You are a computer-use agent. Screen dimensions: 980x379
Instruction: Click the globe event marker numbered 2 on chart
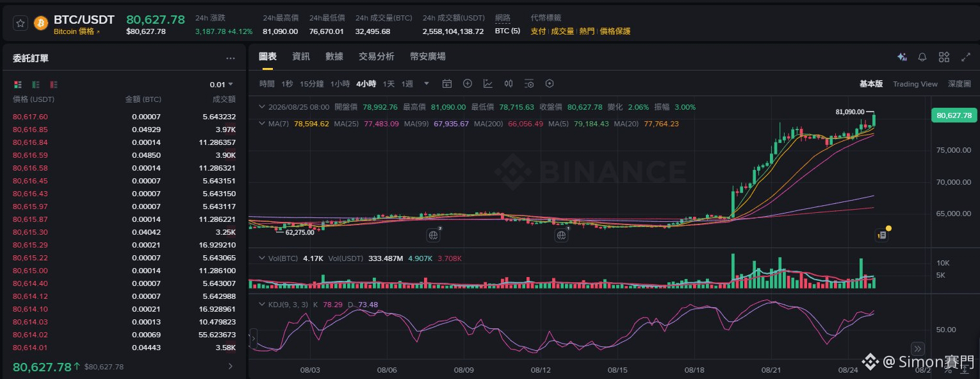(434, 235)
